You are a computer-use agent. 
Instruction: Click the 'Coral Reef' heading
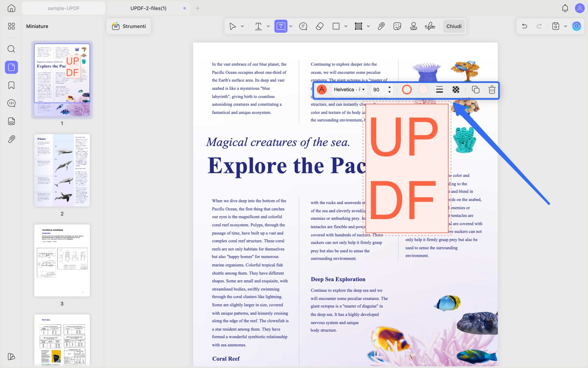click(226, 359)
